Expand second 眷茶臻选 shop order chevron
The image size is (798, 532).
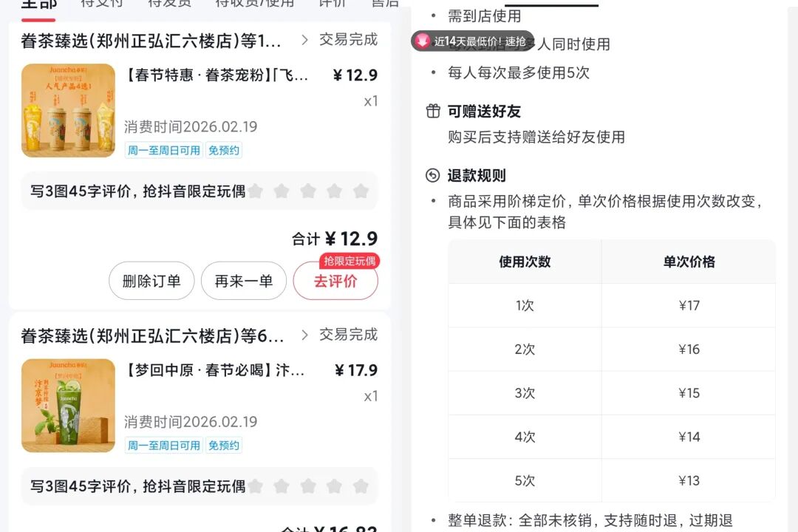(304, 335)
